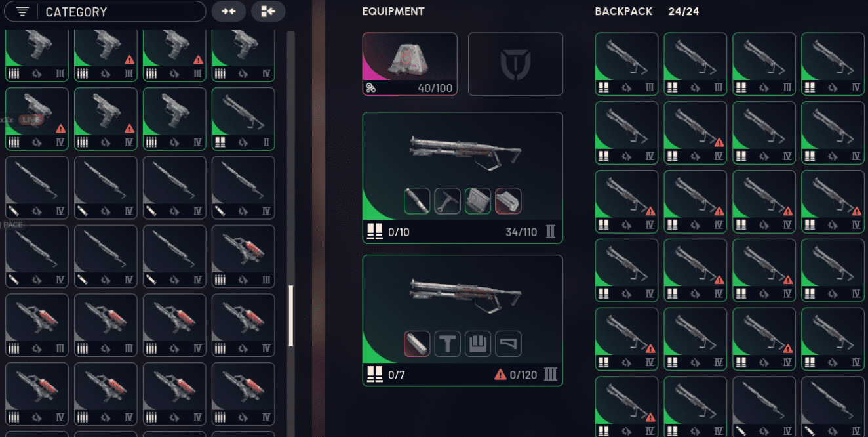Click red-bordered barrel attachment on 0/120 shotgun
Image resolution: width=868 pixels, height=437 pixels.
coord(417,344)
